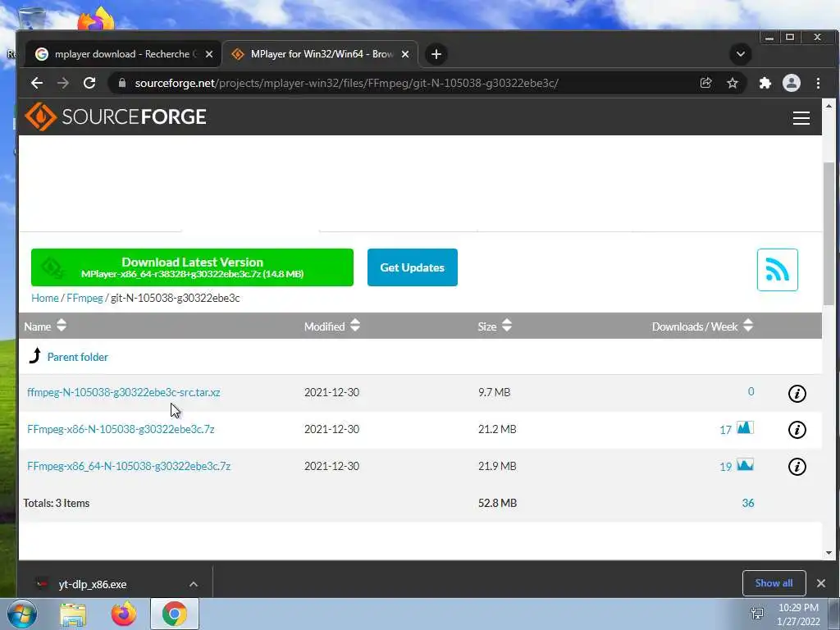Open a new browser tab

(x=436, y=54)
